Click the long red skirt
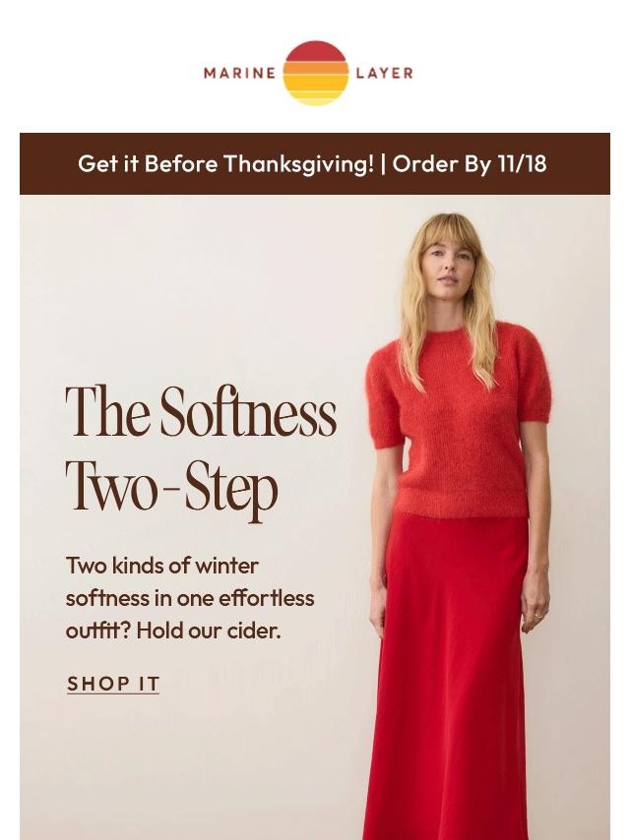630x840 pixels. click(448, 675)
